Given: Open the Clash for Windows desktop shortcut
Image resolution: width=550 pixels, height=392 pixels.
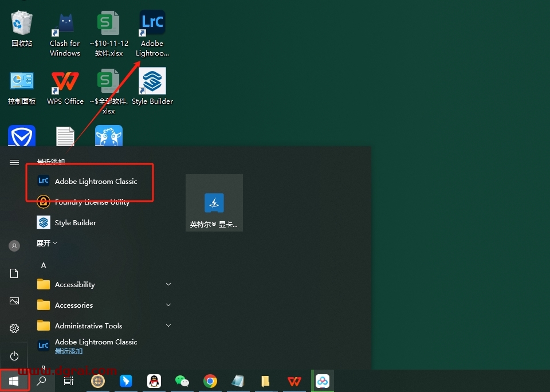Looking at the screenshot, I should pyautogui.click(x=65, y=34).
